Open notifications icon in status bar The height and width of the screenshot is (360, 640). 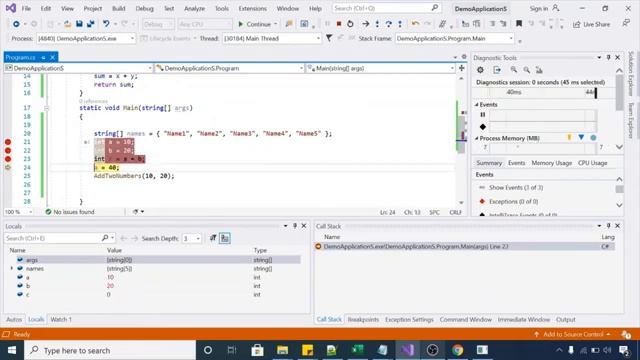626,334
